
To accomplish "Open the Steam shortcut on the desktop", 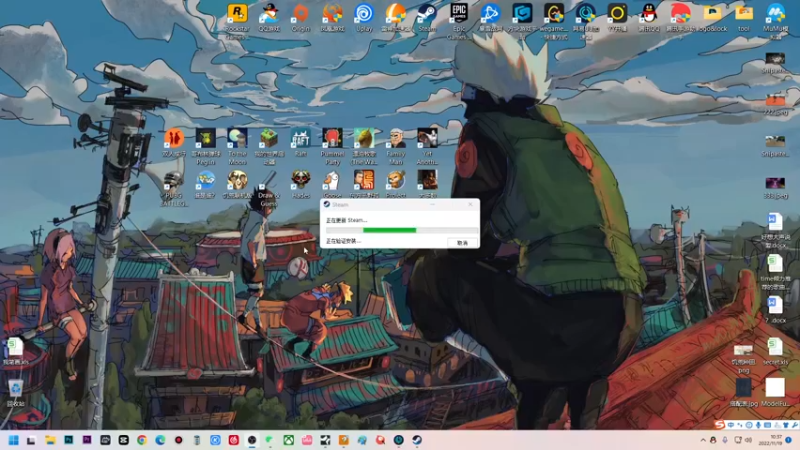I will (427, 18).
